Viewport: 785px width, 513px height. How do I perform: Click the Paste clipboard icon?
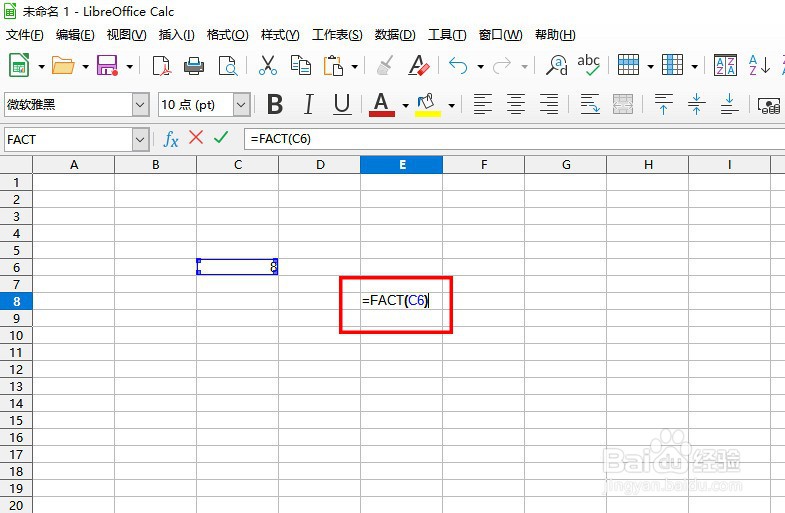tap(333, 66)
